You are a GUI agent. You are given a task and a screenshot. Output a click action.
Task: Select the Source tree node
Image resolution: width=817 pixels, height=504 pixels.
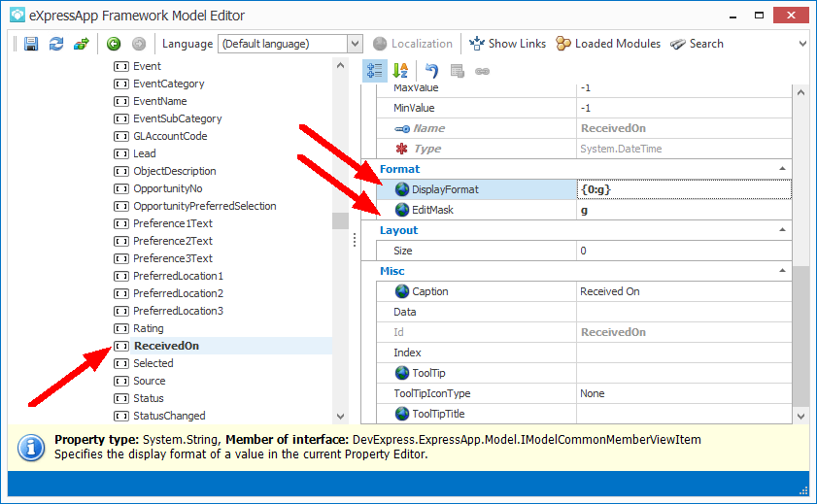[149, 381]
